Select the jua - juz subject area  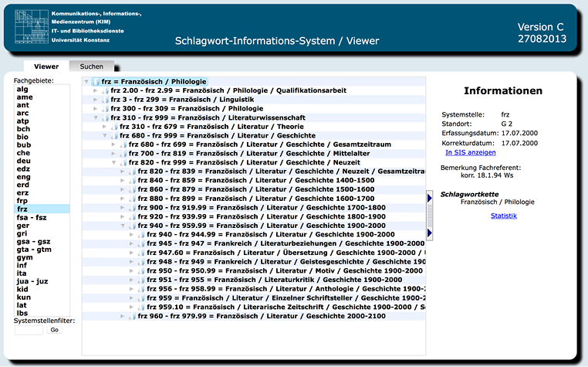coord(32,281)
